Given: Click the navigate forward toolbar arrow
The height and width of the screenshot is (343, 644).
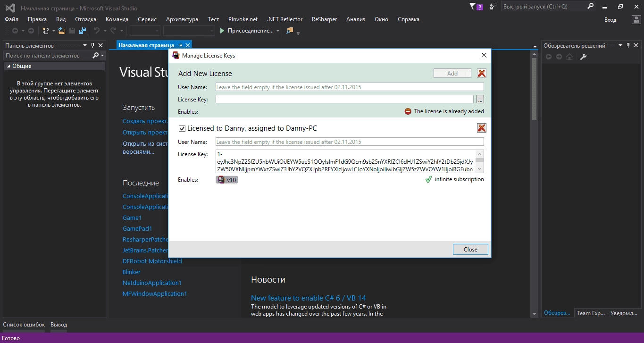Looking at the screenshot, I should pyautogui.click(x=31, y=31).
